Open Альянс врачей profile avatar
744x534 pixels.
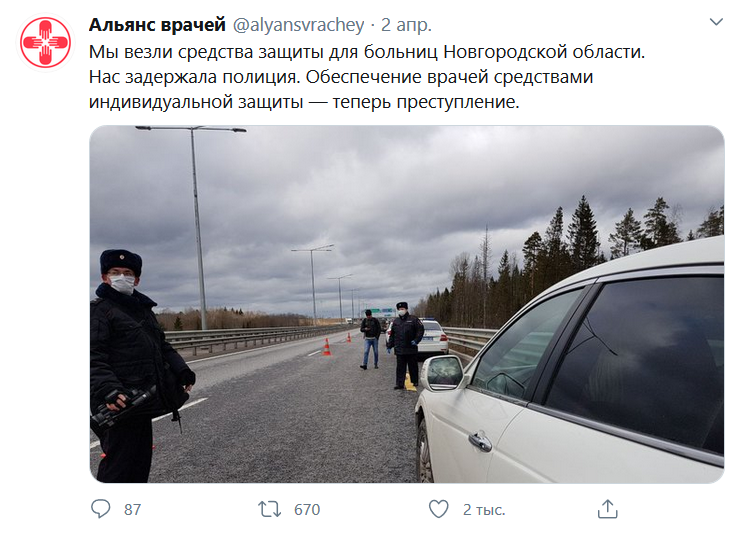click(46, 43)
